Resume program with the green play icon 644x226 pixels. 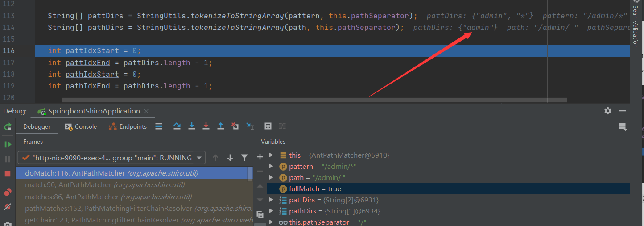8,144
